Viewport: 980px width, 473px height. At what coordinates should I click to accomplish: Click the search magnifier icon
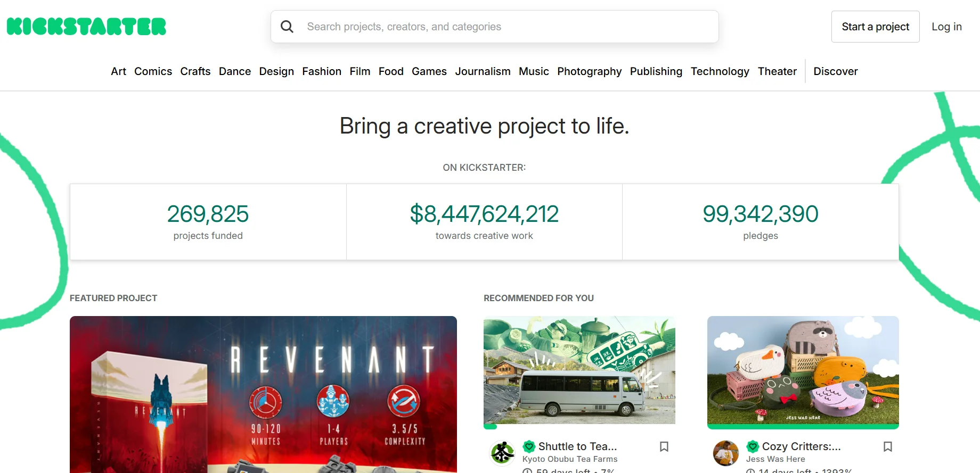coord(287,27)
